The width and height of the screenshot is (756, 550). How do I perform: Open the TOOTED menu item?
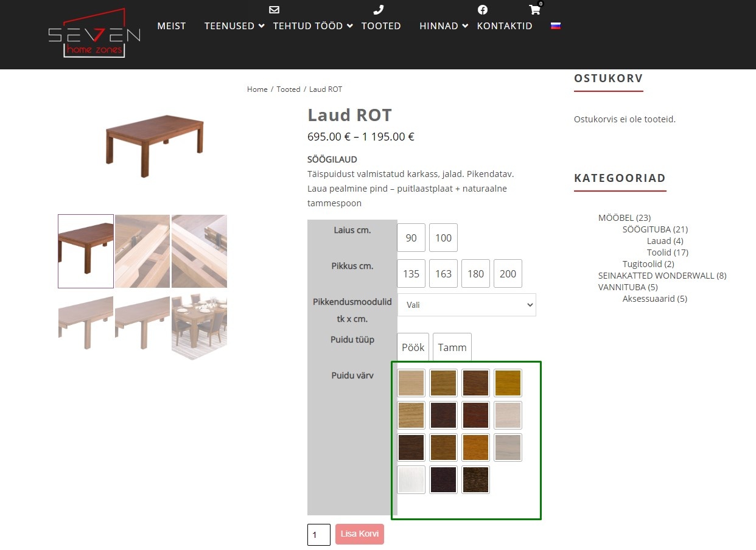381,26
